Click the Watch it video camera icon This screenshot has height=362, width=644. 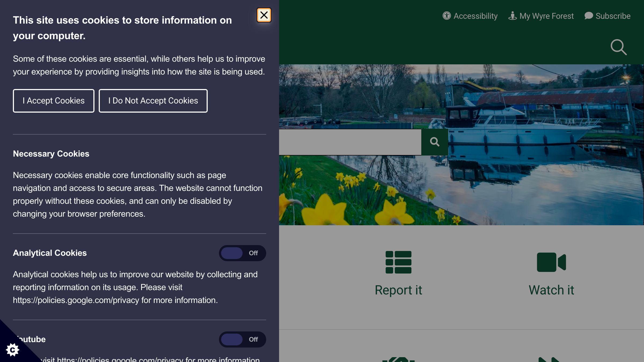tap(551, 262)
